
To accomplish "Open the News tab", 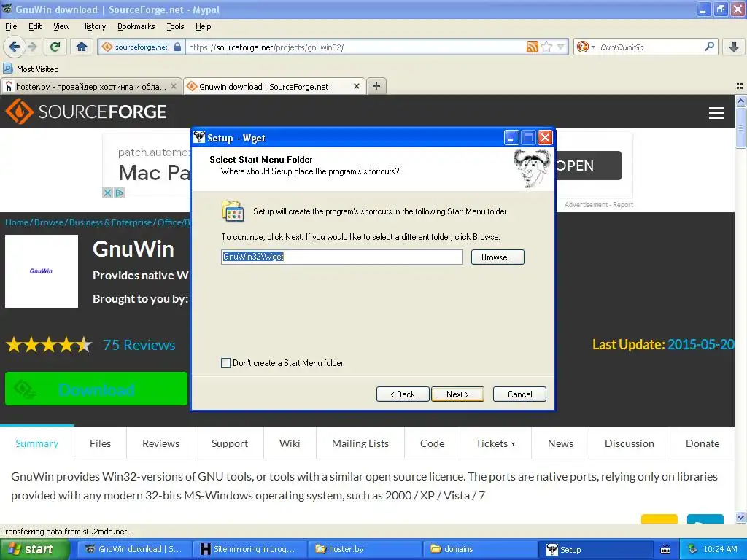I will [560, 443].
